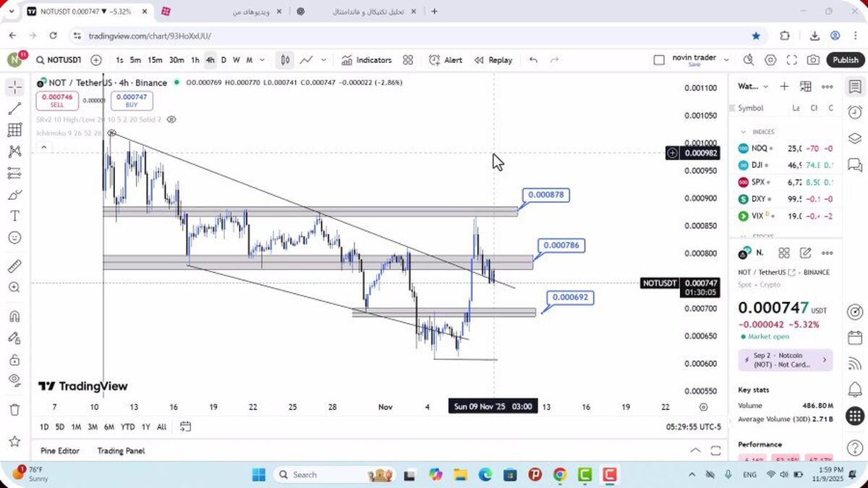Expand the interval list dropdown arrow
Viewport: 868px width, 488px height.
[262, 60]
